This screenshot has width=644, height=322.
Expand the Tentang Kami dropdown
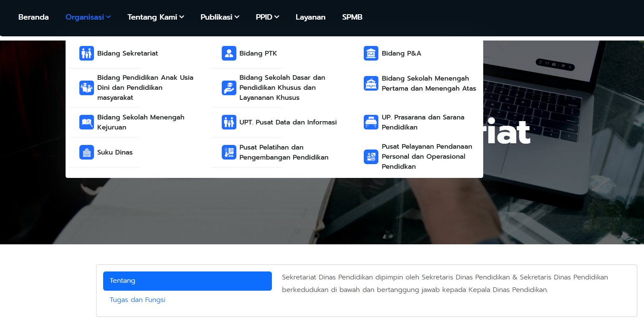(155, 17)
